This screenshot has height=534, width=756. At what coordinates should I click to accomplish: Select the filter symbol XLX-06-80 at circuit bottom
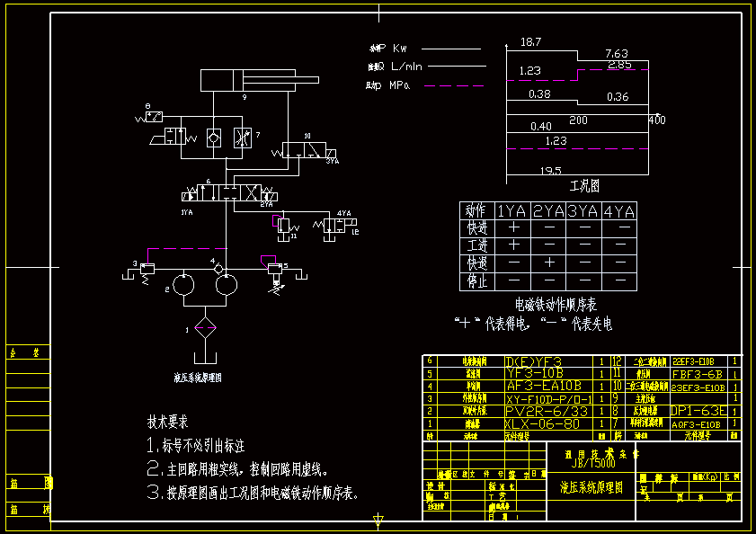(x=206, y=325)
